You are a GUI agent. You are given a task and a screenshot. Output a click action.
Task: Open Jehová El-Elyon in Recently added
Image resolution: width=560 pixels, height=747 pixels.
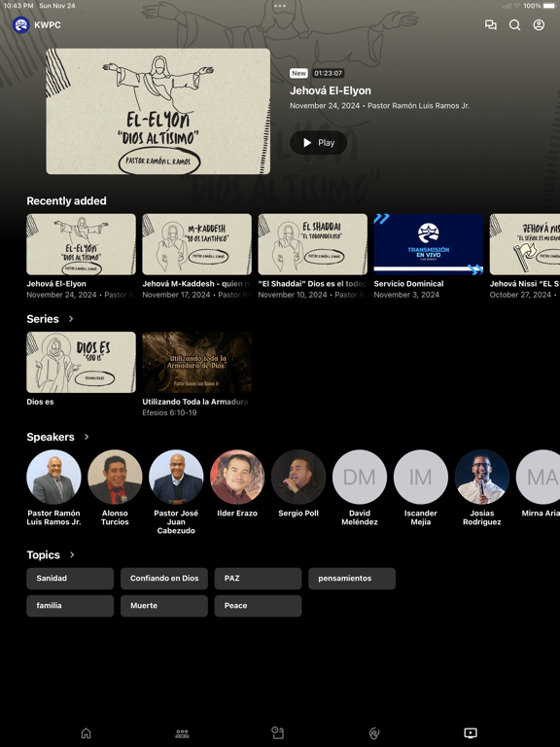coord(81,244)
